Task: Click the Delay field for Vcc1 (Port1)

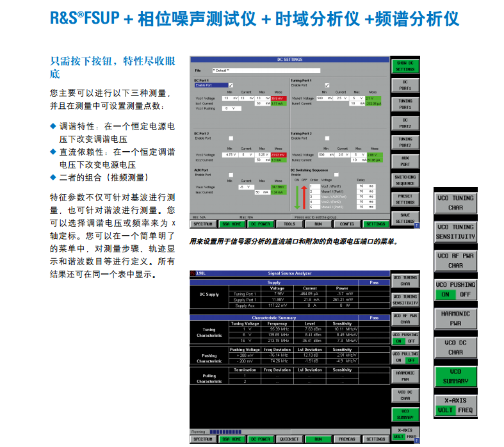Action: coord(366,186)
